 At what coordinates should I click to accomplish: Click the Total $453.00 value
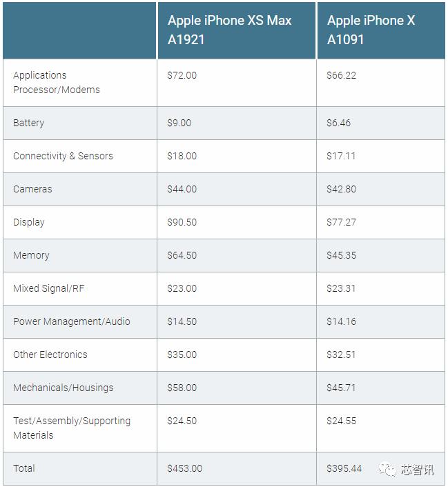coord(185,468)
